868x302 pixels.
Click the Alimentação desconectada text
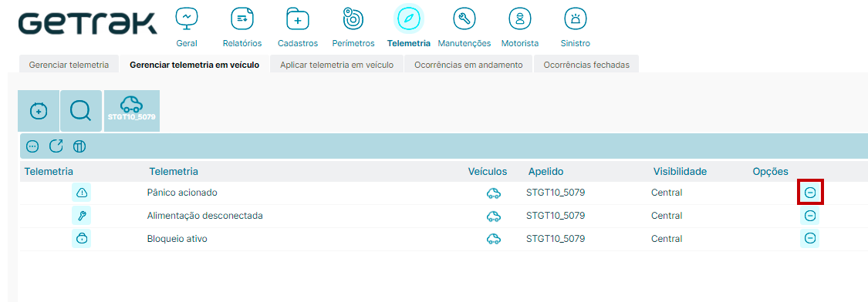[x=204, y=215]
